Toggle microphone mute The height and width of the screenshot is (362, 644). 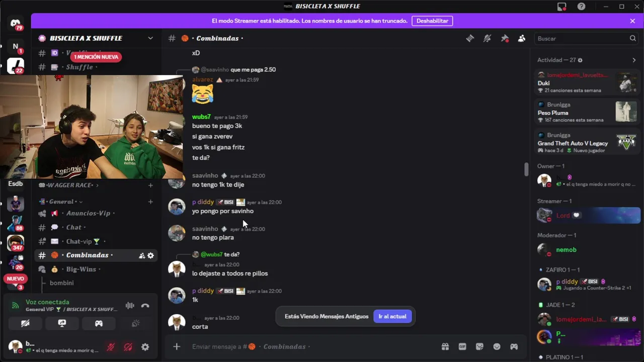coord(111,347)
